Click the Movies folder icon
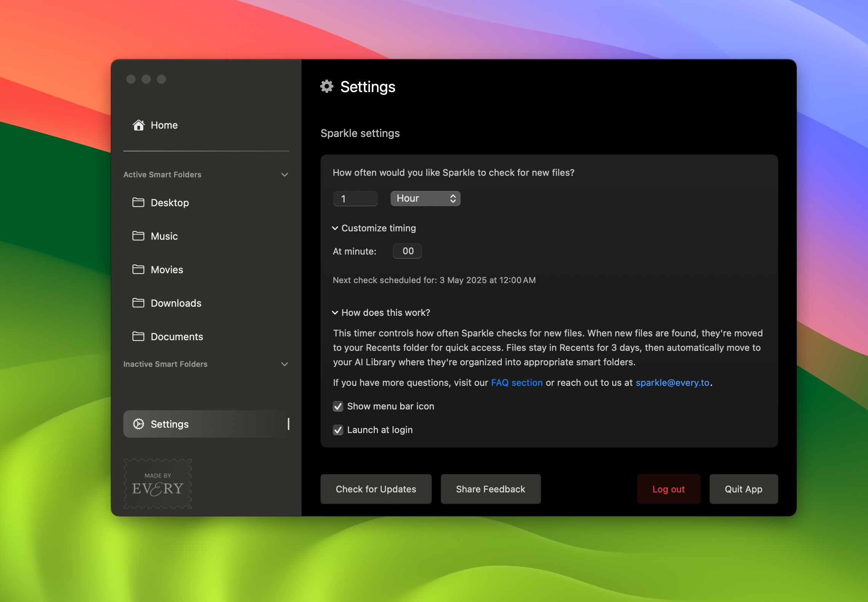Viewport: 868px width, 602px height. coord(138,269)
